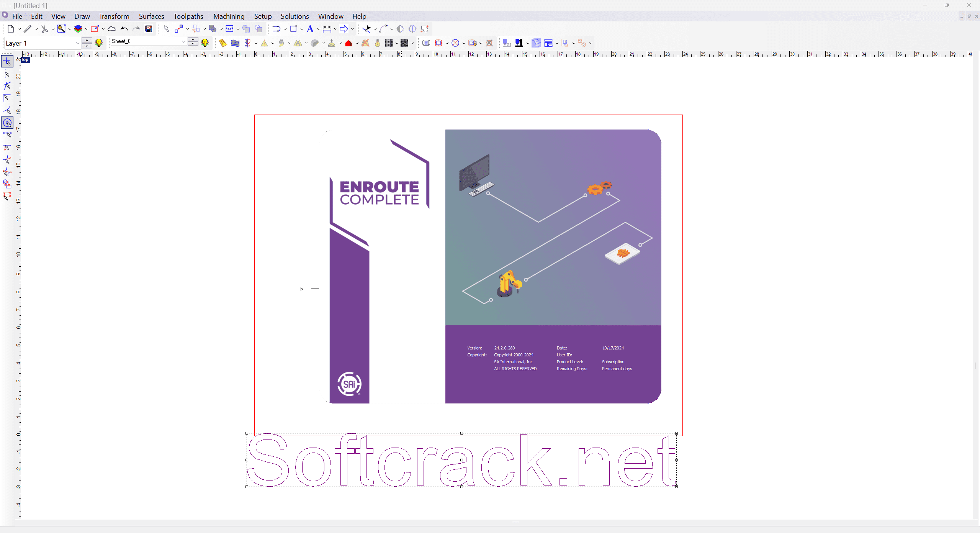Open the Toolpaths menu
980x533 pixels.
pyautogui.click(x=188, y=16)
